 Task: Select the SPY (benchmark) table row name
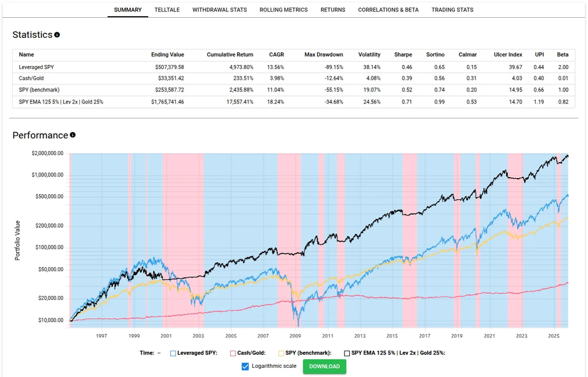(x=39, y=90)
